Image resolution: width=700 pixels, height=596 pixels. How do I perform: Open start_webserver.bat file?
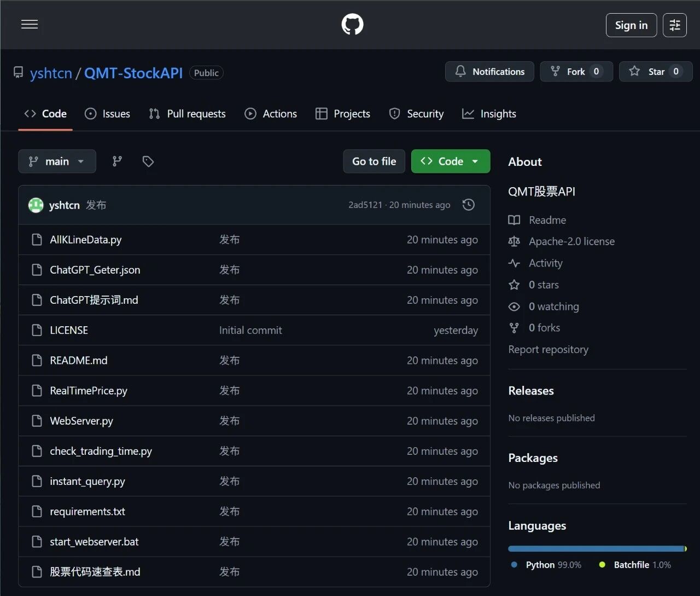pos(94,542)
